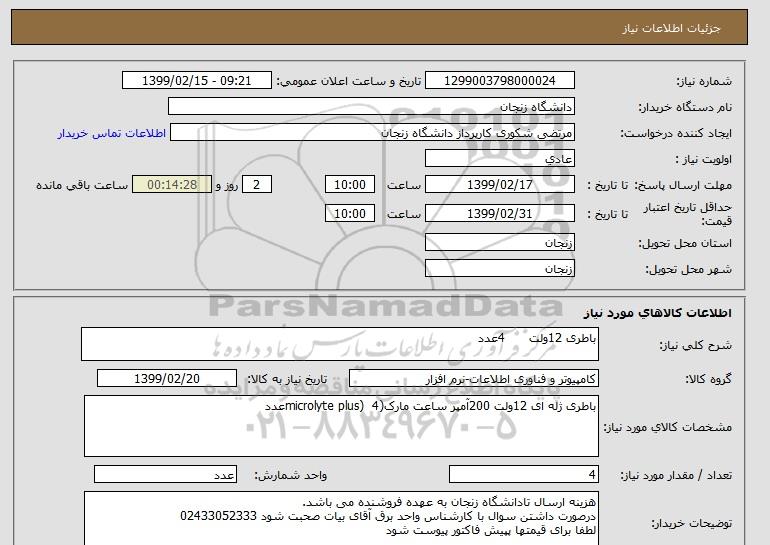The height and width of the screenshot is (545, 770).
Task: Click text ساعت باقی مانده
Action: (82, 185)
